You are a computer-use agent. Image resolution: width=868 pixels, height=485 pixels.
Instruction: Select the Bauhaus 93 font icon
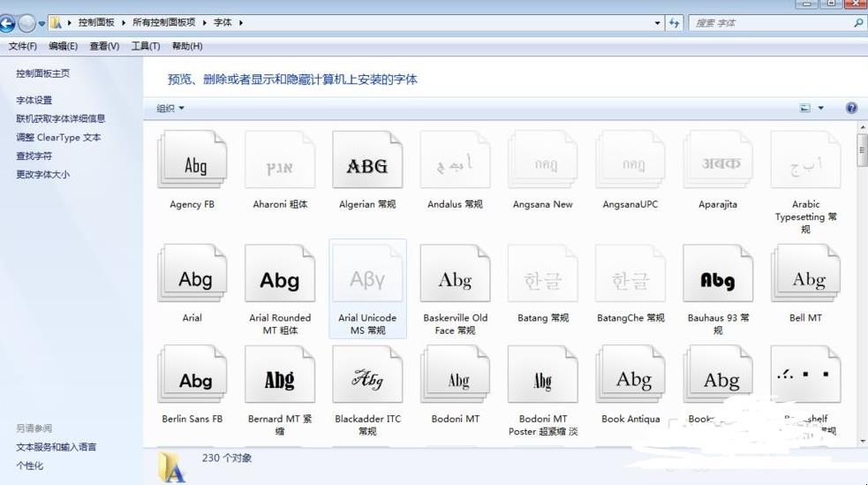pyautogui.click(x=717, y=277)
